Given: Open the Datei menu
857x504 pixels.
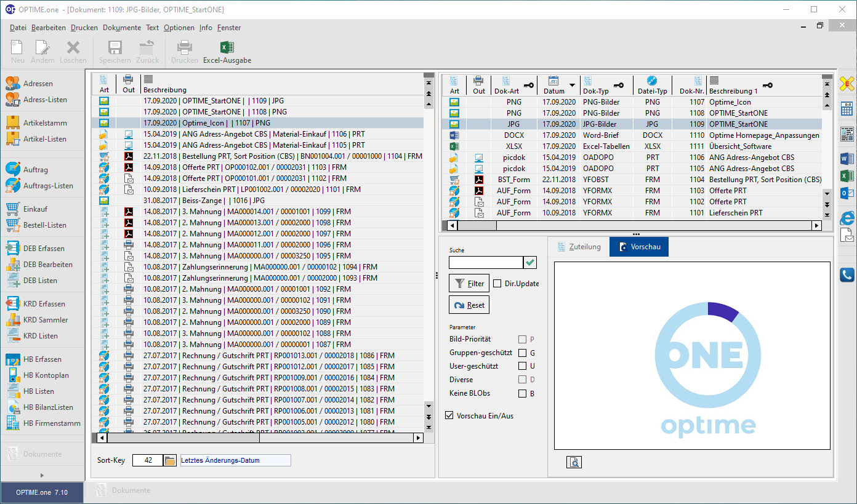Looking at the screenshot, I should (18, 28).
